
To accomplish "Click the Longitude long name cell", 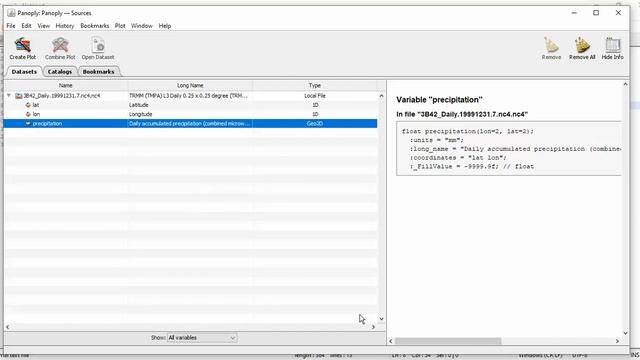I will tap(140, 114).
